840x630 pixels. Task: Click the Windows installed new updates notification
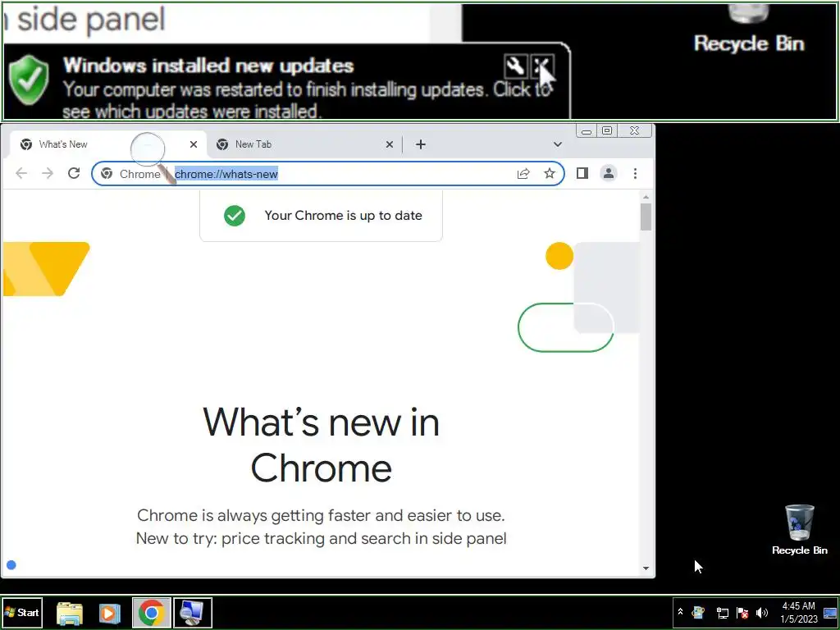coord(286,81)
